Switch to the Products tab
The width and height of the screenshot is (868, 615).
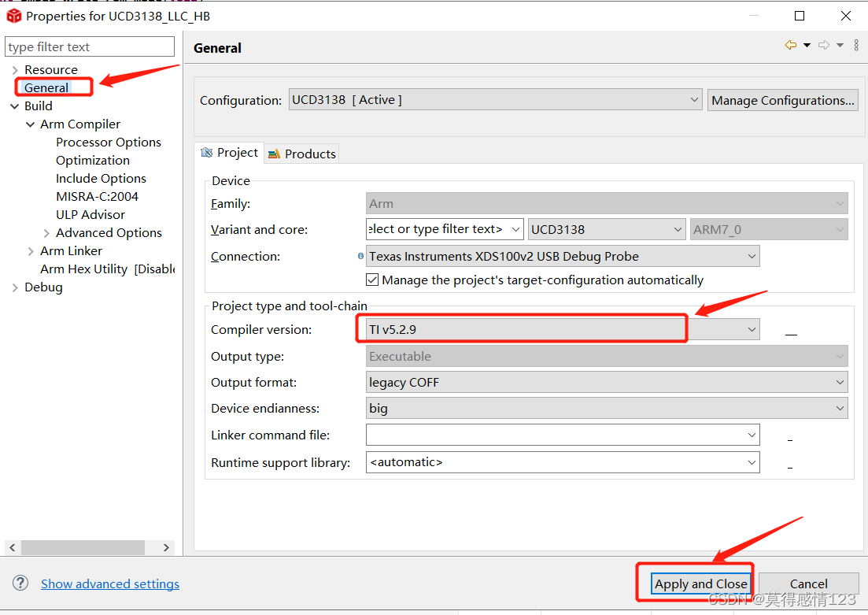point(302,154)
